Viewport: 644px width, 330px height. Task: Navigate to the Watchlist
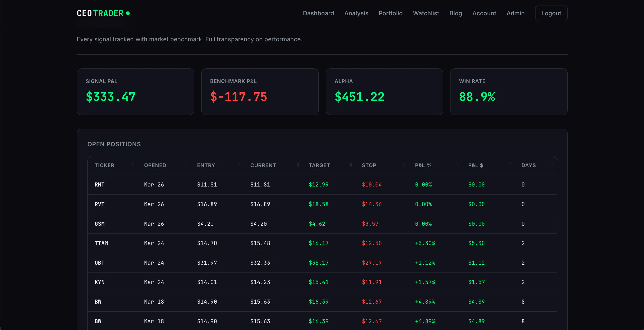click(x=426, y=13)
